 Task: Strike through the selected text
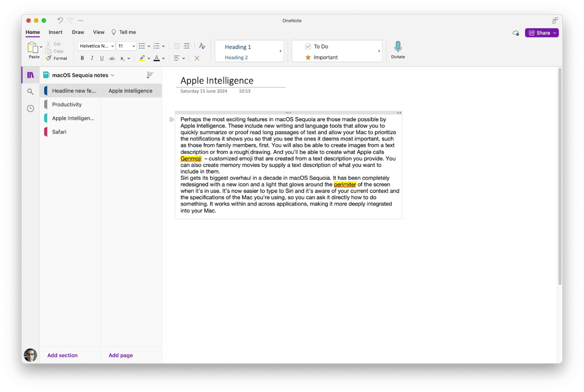point(112,58)
